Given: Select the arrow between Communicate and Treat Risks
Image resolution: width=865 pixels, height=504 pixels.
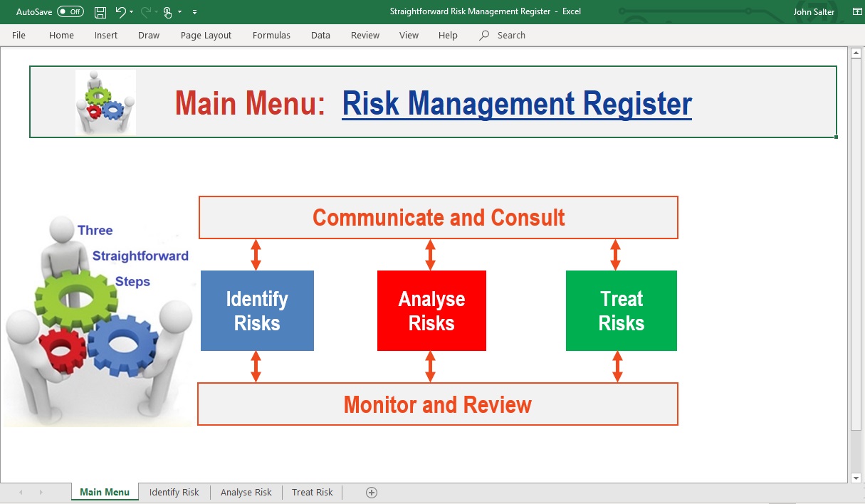Looking at the screenshot, I should pyautogui.click(x=616, y=254).
